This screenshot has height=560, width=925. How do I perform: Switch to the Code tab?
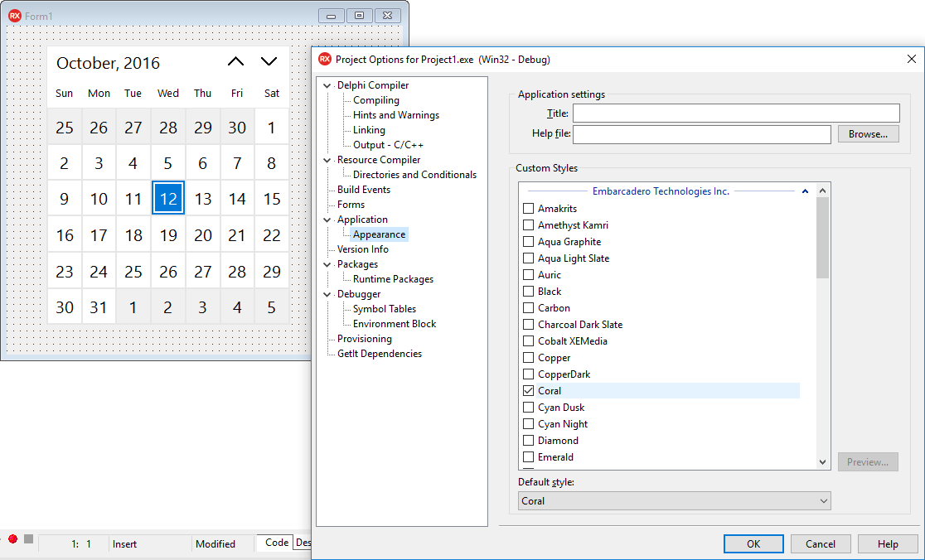coord(276,543)
